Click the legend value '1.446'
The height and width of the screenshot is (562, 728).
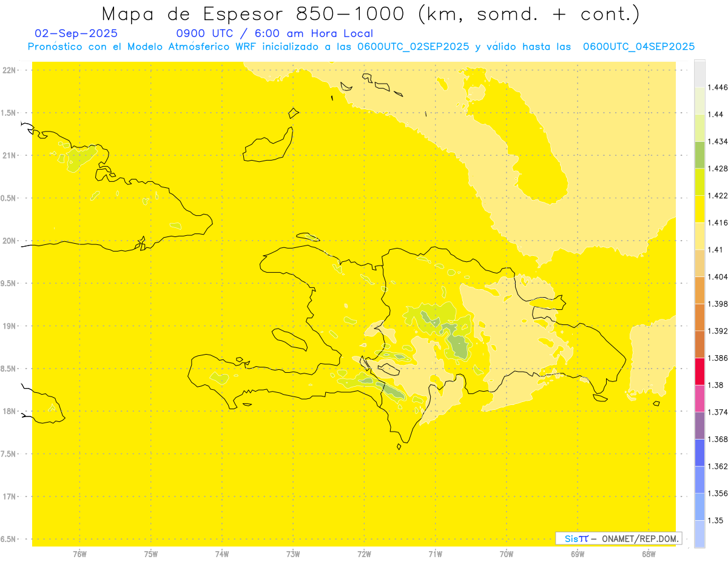[x=718, y=87]
